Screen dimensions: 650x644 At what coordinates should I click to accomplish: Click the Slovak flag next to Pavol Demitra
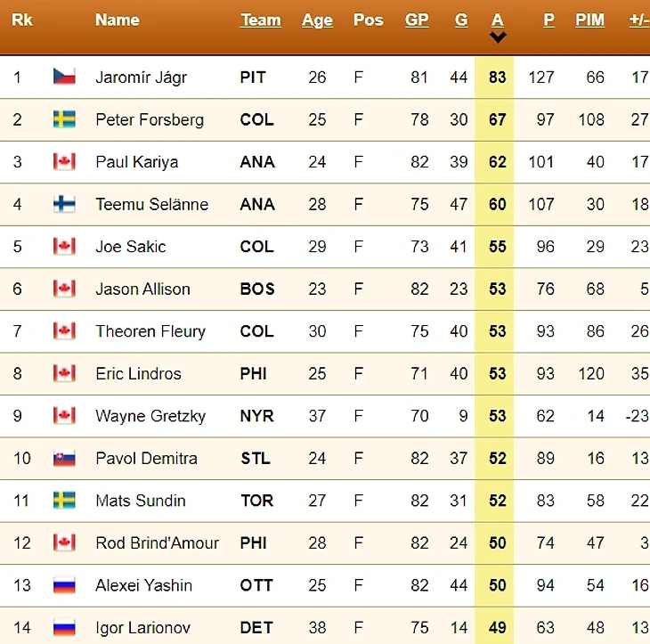pos(63,458)
